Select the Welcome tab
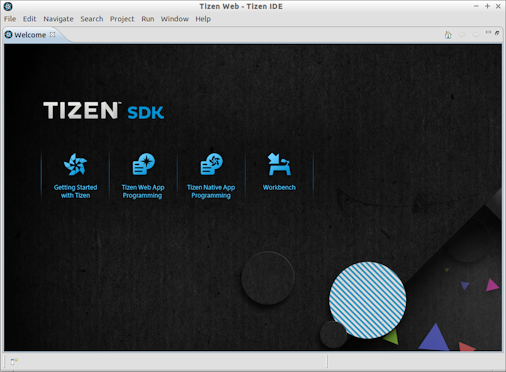506x372 pixels. (30, 35)
